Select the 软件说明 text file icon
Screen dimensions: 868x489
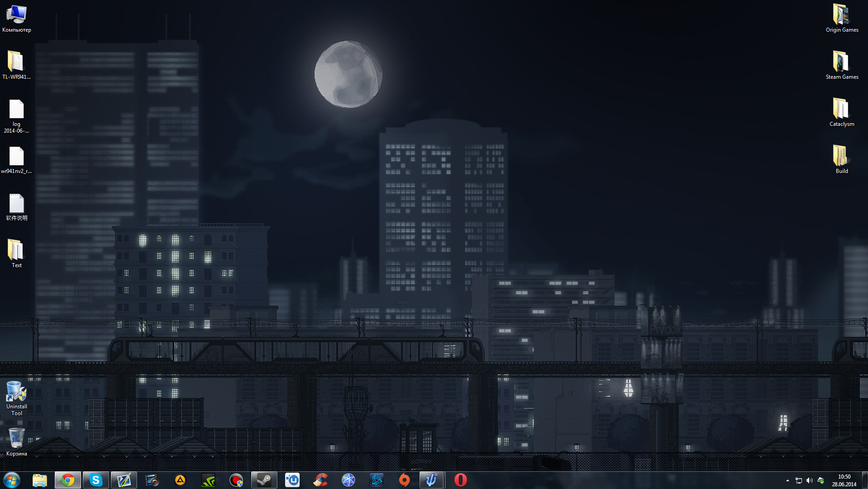17,207
